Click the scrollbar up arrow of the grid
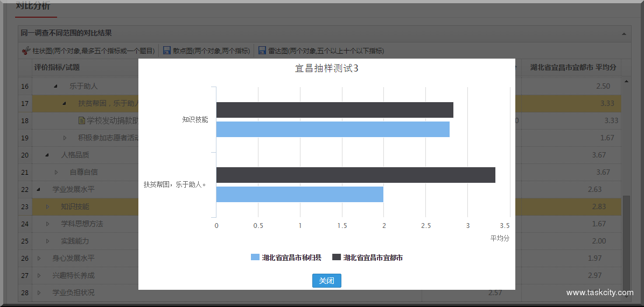The height and width of the screenshot is (307, 644). point(626,81)
